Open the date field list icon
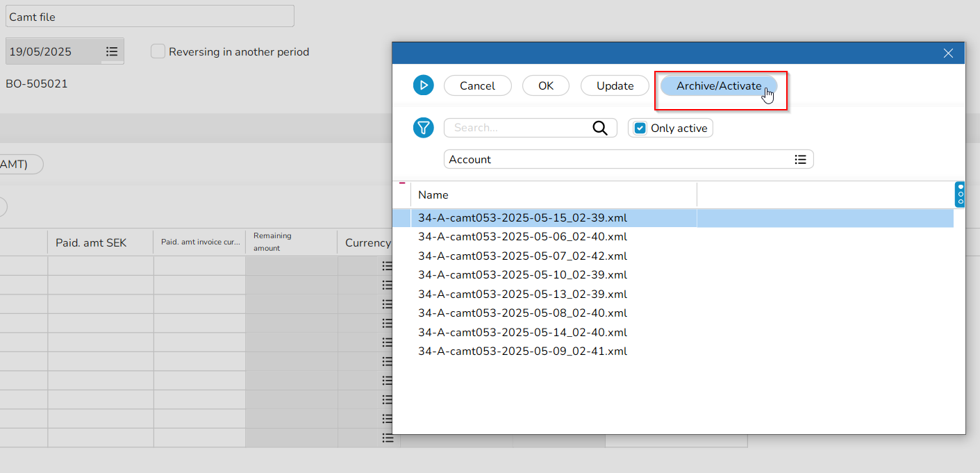This screenshot has height=473, width=980. coord(112,51)
